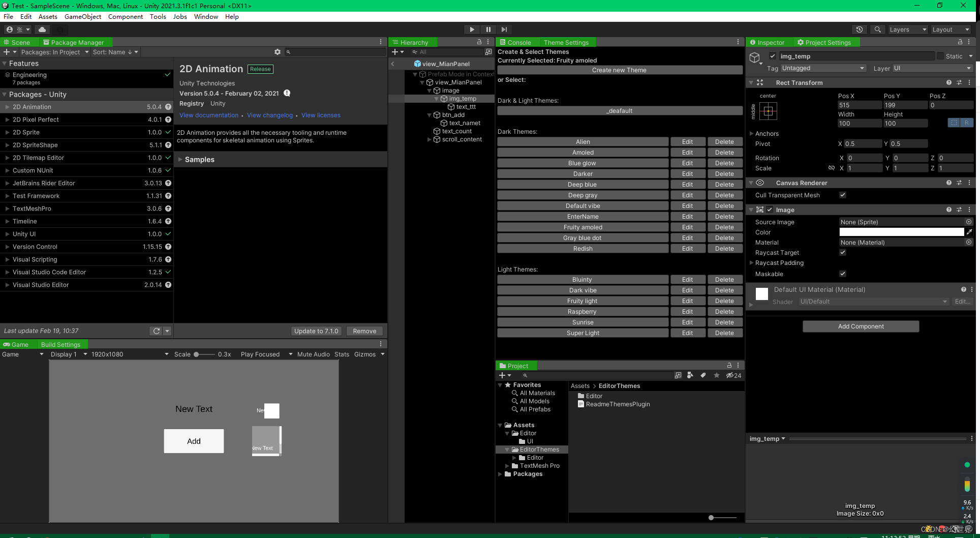The width and height of the screenshot is (980, 538).
Task: Pause the game with the pause button
Action: coord(488,29)
